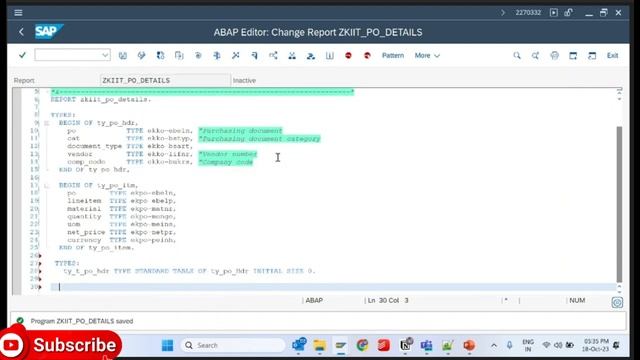Print via the printer icon
Screen dimensions: 640x360
[x=554, y=56]
